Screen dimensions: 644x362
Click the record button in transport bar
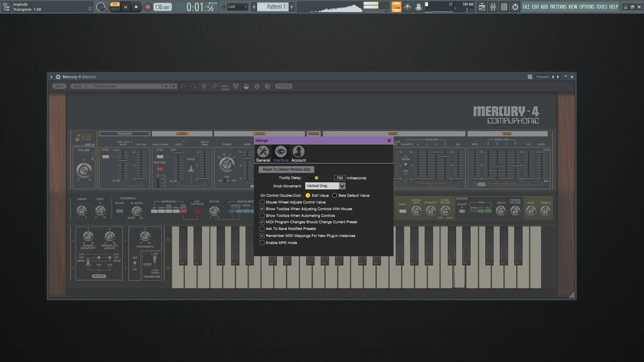click(x=148, y=7)
